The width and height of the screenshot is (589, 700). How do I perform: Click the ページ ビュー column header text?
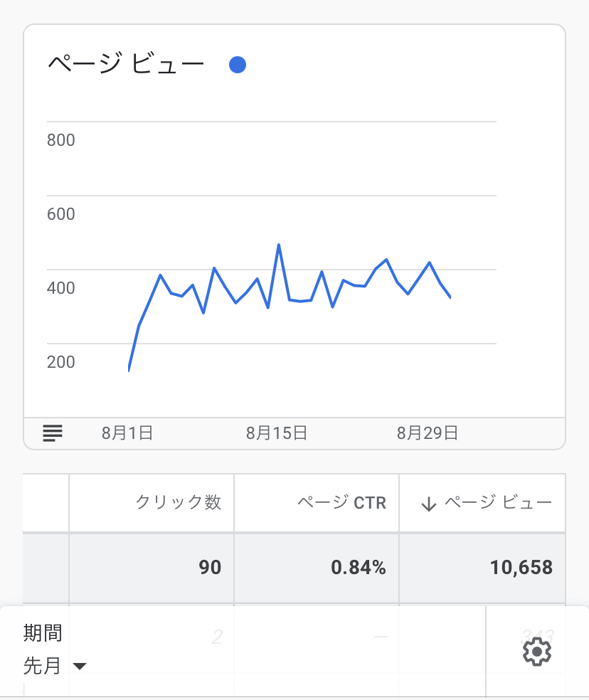[498, 503]
